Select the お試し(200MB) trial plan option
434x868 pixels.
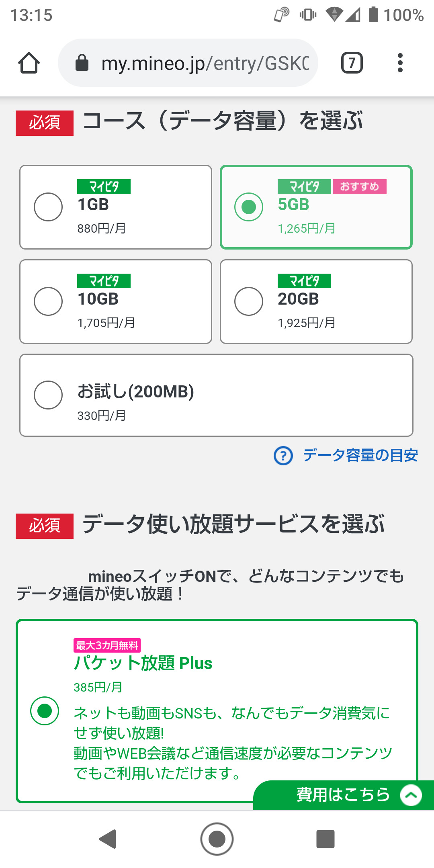tap(48, 395)
